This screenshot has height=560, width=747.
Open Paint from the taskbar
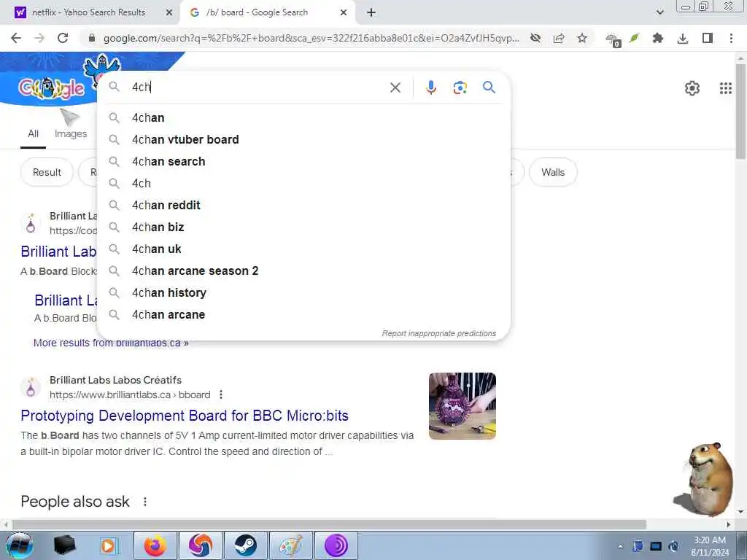click(290, 545)
